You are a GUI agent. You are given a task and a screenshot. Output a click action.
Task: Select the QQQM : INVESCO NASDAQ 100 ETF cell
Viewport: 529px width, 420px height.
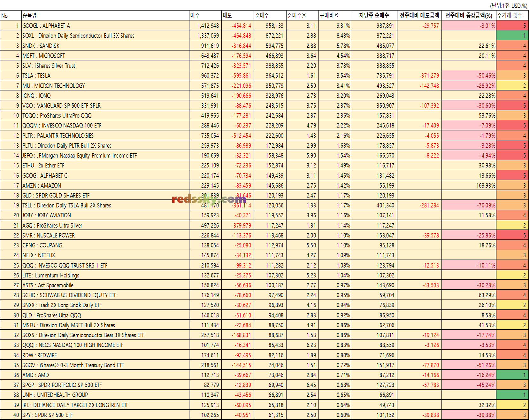click(105, 125)
